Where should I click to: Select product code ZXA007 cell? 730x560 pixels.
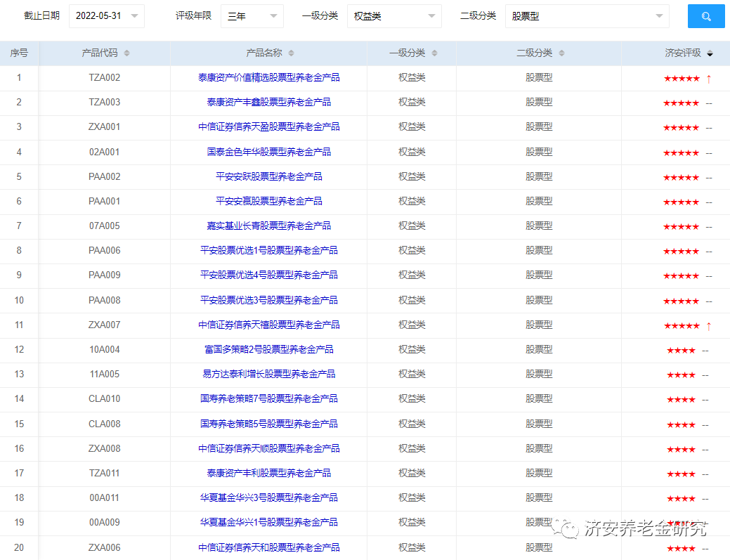[x=104, y=325]
